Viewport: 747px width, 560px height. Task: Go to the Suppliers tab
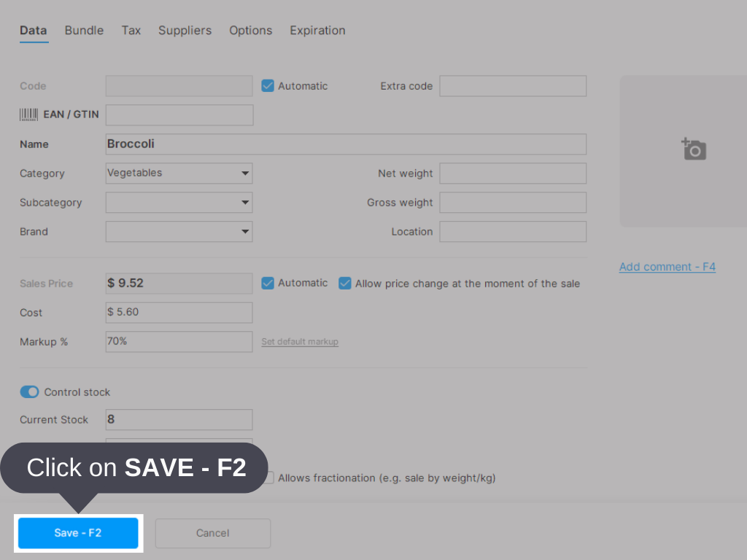pyautogui.click(x=185, y=31)
